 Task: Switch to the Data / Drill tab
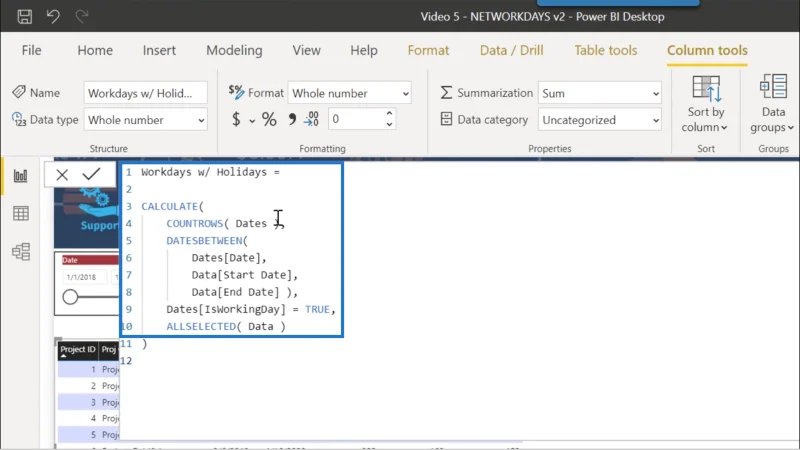click(x=511, y=50)
